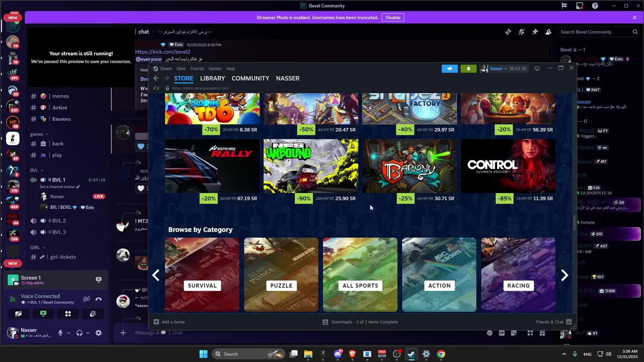Open Brave browser from taskbar
Image resolution: width=644 pixels, height=362 pixels.
click(x=352, y=354)
